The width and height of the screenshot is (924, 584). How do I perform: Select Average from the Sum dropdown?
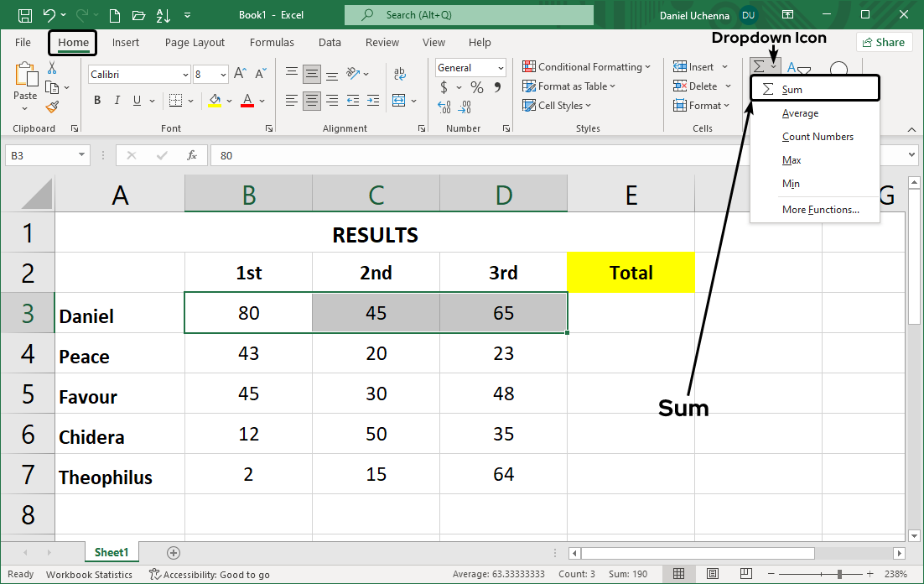tap(801, 112)
